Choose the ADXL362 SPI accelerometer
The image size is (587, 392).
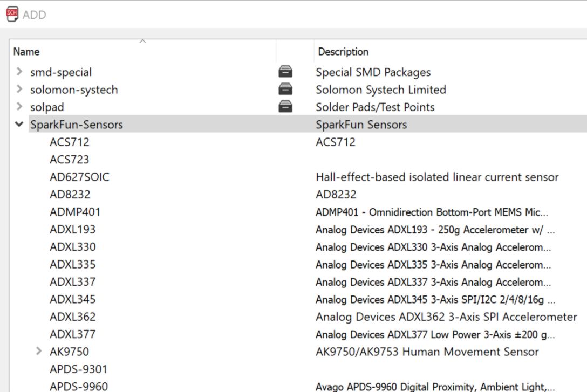[72, 317]
